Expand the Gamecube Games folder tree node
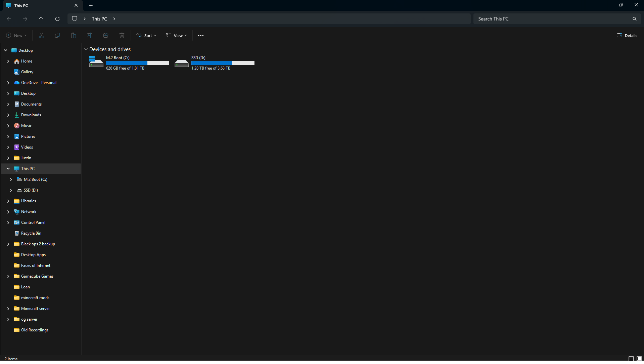The height and width of the screenshot is (364, 644). (8, 276)
